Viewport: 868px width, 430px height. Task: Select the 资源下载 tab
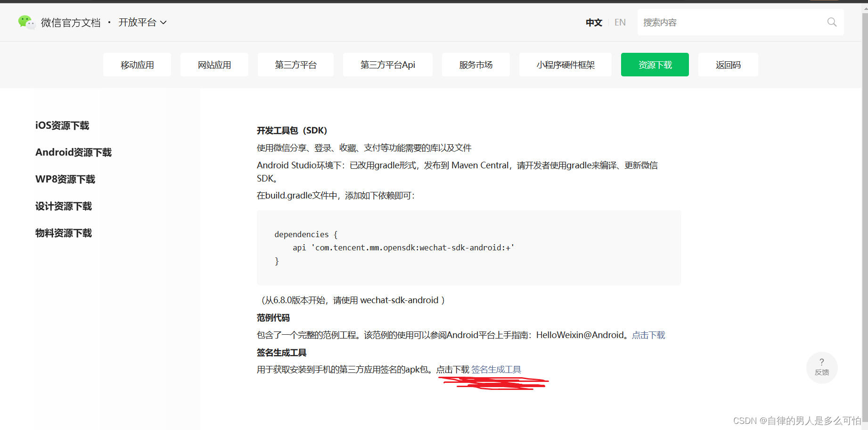click(655, 65)
